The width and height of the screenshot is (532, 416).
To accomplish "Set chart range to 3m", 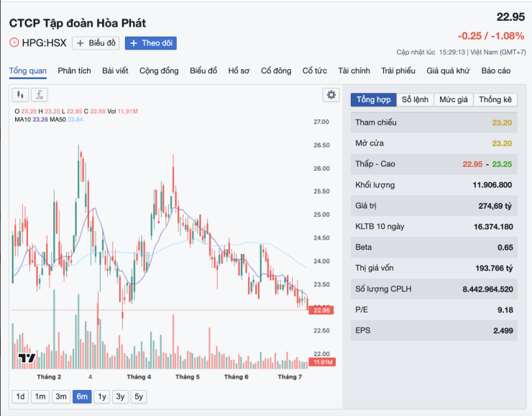I will point(61,397).
